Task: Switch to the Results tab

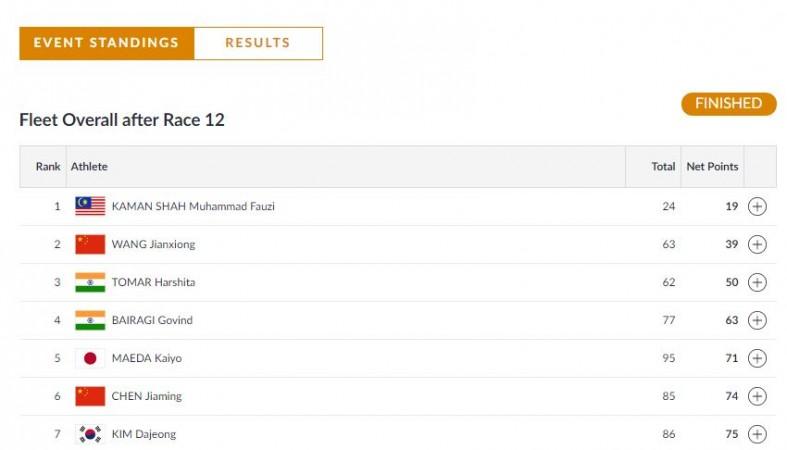Action: [257, 43]
